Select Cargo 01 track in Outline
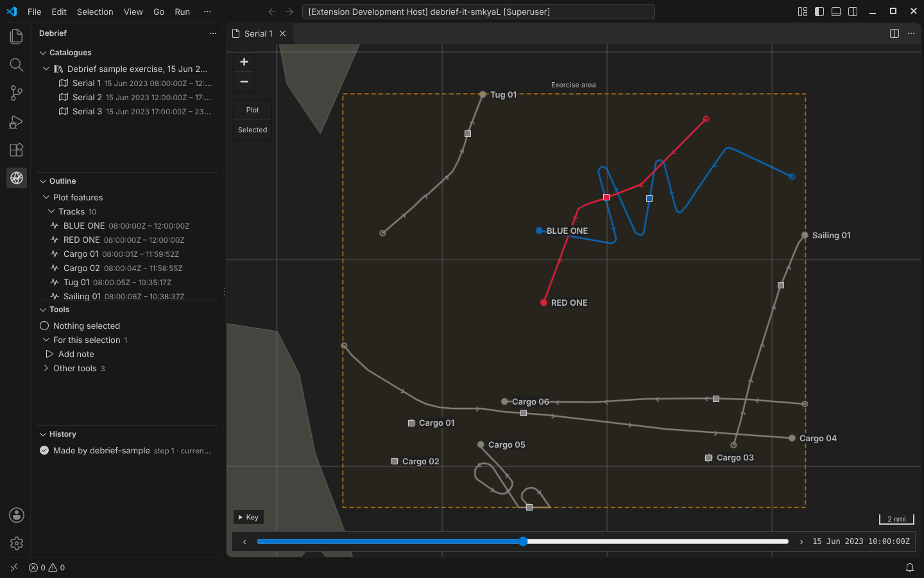The width and height of the screenshot is (924, 578). pos(127,254)
